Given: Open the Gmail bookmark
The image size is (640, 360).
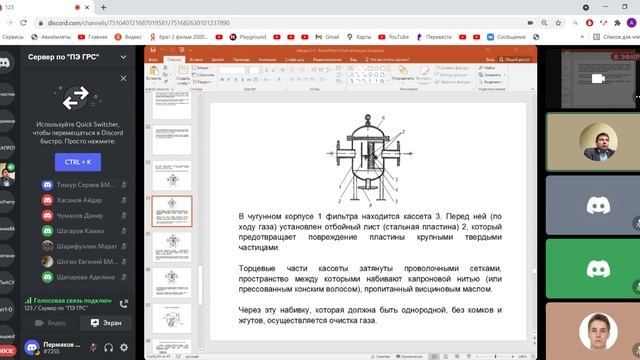Looking at the screenshot, I should [327, 37].
